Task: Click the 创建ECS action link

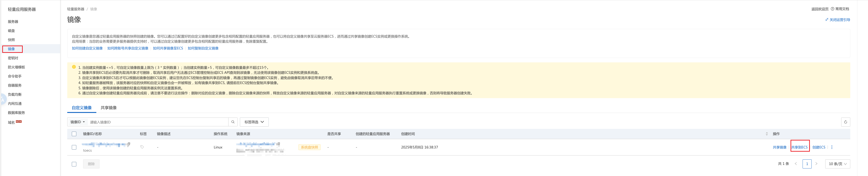Action: click(818, 147)
